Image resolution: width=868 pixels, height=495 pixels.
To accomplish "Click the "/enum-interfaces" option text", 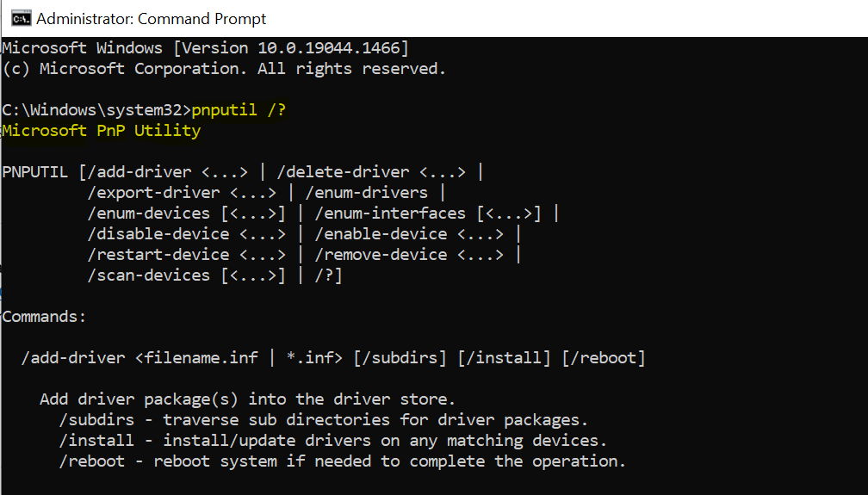I will (x=390, y=213).
